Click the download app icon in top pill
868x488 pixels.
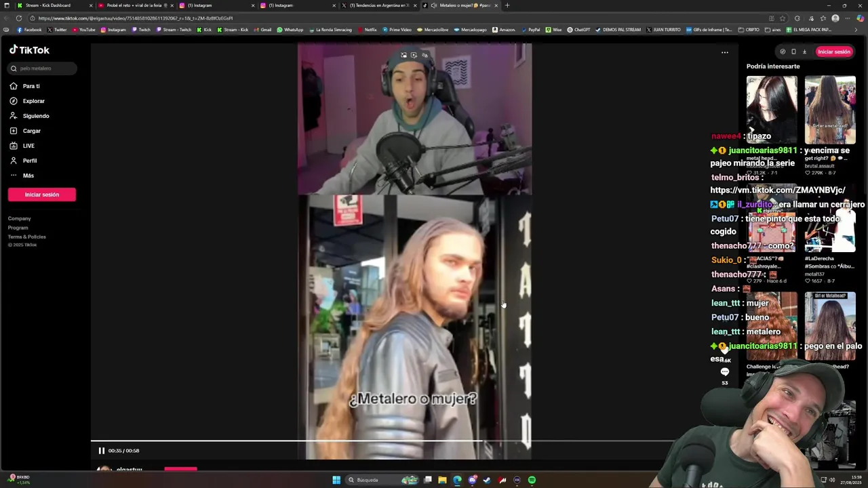click(x=804, y=52)
